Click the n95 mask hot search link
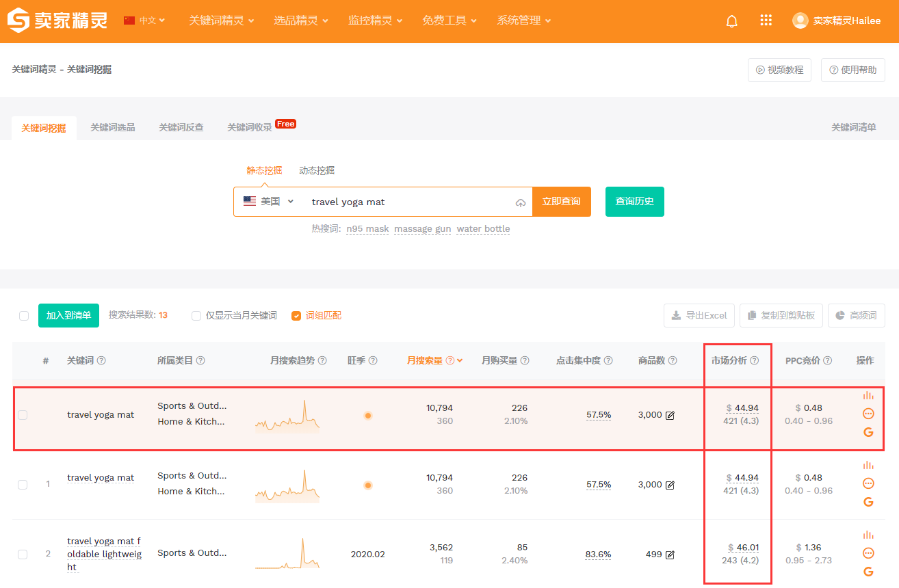The width and height of the screenshot is (899, 588). pos(367,229)
